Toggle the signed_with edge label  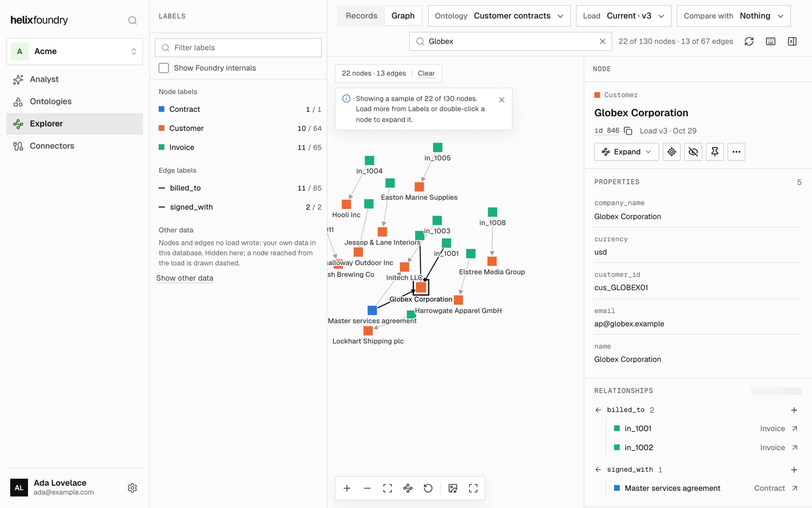coord(240,207)
